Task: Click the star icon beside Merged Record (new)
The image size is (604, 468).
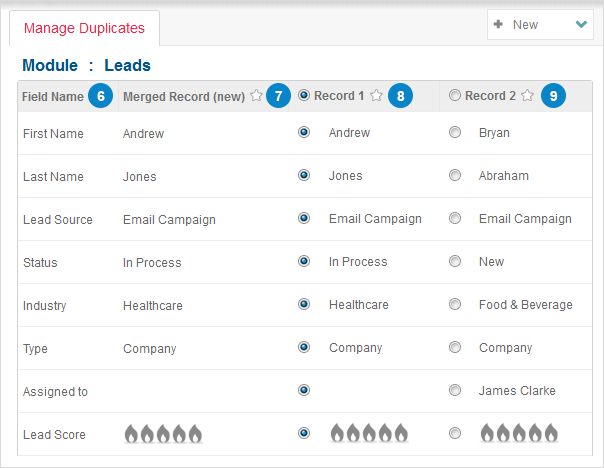Action: 256,95
